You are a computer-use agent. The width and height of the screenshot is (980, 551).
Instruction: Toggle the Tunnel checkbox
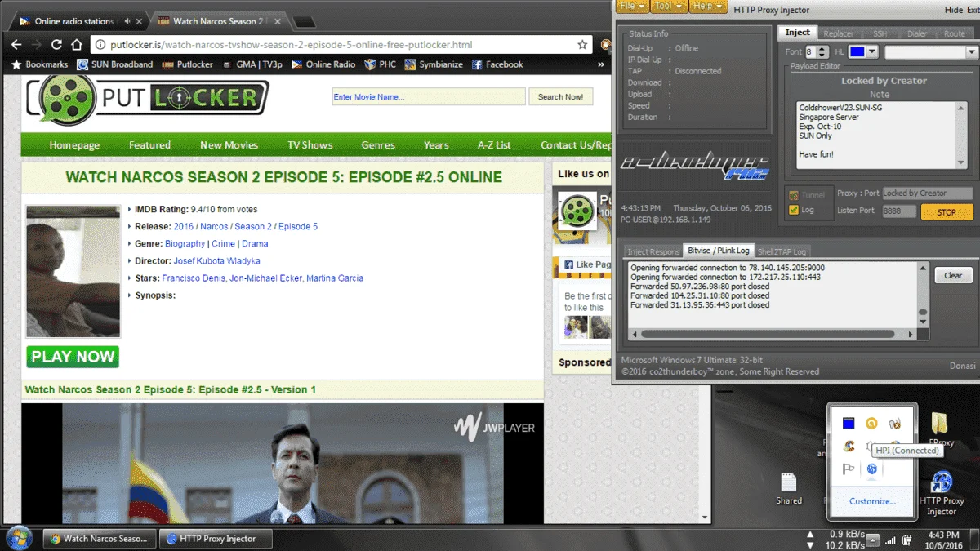point(794,195)
